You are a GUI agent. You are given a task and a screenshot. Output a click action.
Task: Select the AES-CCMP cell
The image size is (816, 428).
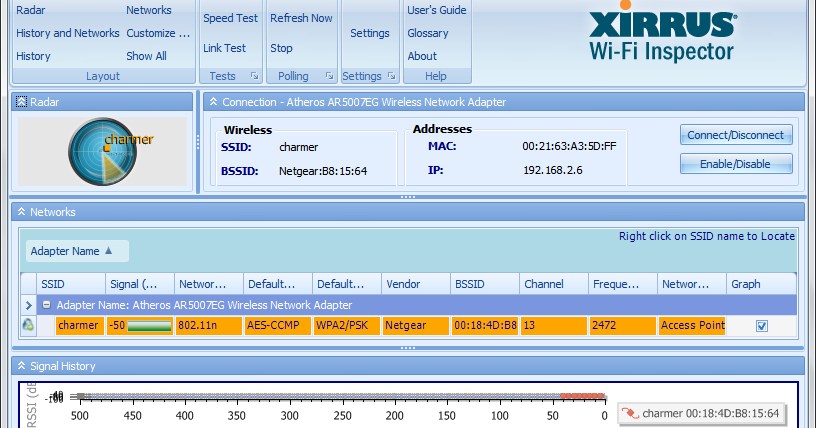point(278,325)
